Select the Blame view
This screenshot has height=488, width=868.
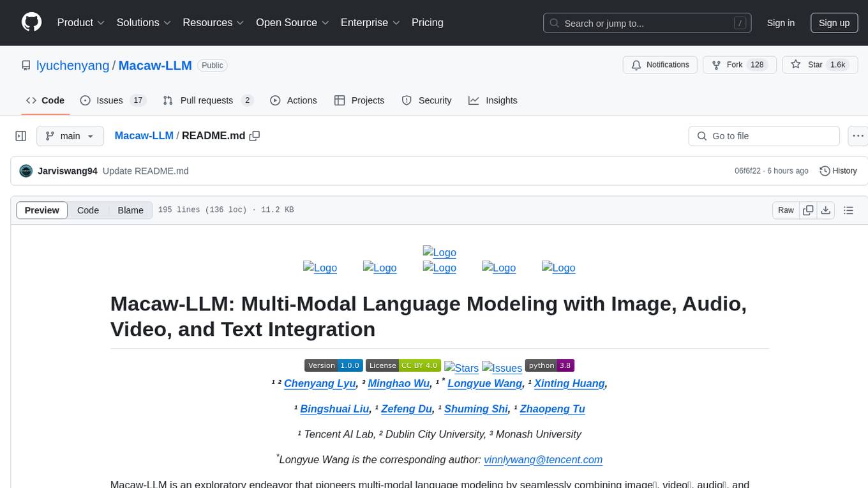point(131,210)
